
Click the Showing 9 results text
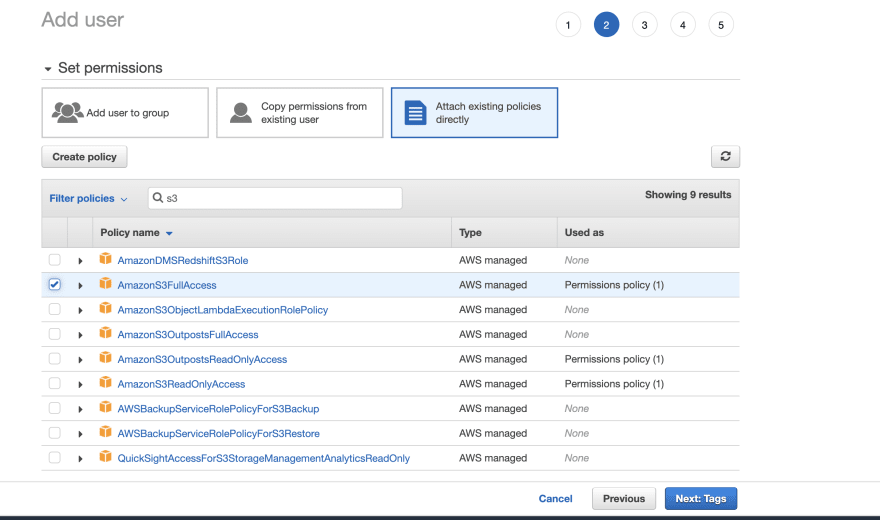(x=688, y=195)
